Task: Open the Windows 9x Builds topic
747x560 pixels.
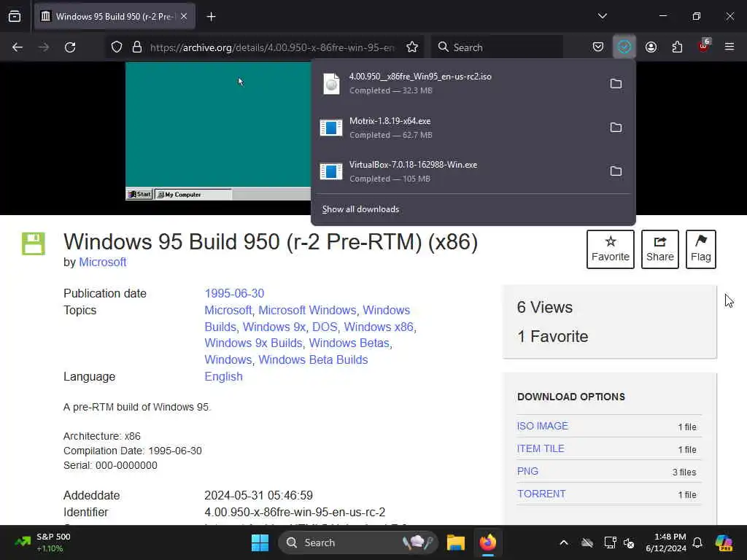Action: (x=253, y=343)
